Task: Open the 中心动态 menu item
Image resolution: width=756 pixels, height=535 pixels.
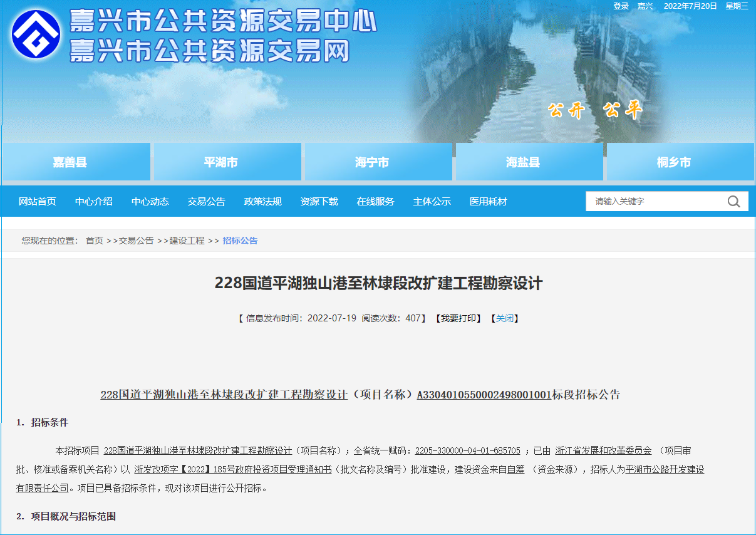Action: pyautogui.click(x=150, y=202)
